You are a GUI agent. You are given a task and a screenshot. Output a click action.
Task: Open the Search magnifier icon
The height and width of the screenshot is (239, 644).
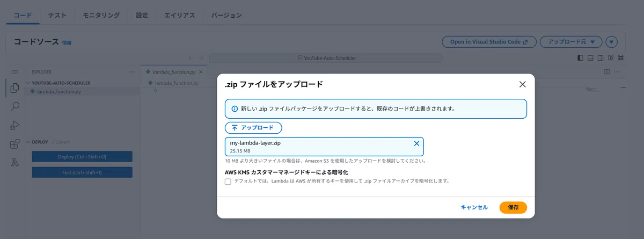(x=15, y=106)
